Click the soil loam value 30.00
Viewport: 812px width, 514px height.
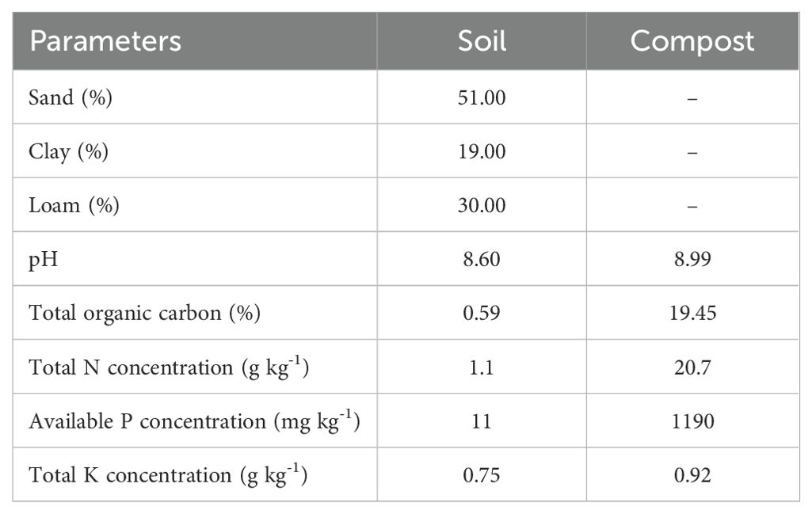point(482,205)
